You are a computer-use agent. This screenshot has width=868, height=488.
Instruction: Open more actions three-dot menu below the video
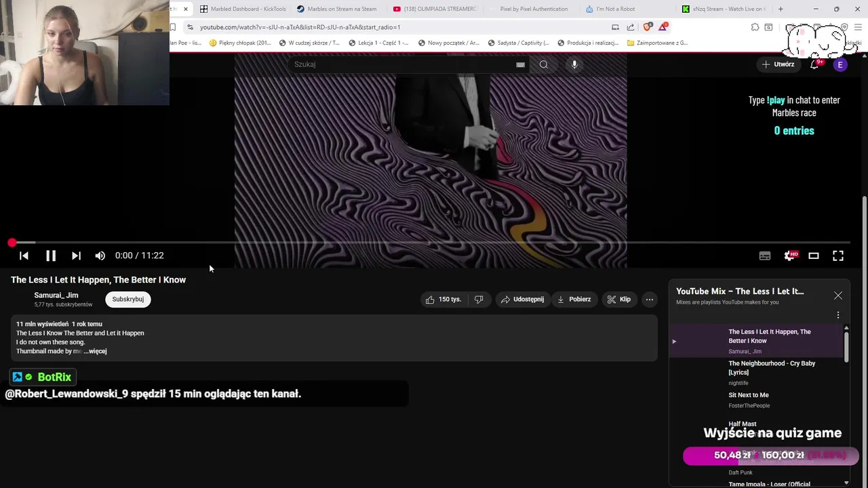point(650,299)
